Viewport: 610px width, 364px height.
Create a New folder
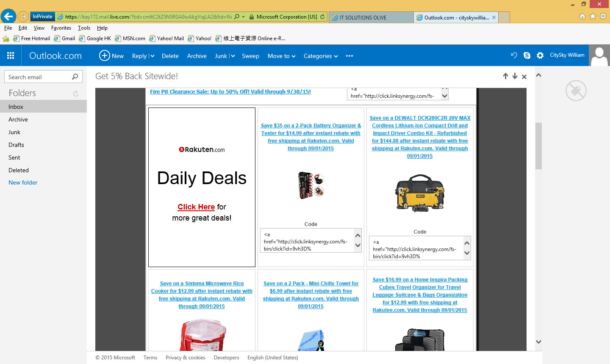[23, 182]
